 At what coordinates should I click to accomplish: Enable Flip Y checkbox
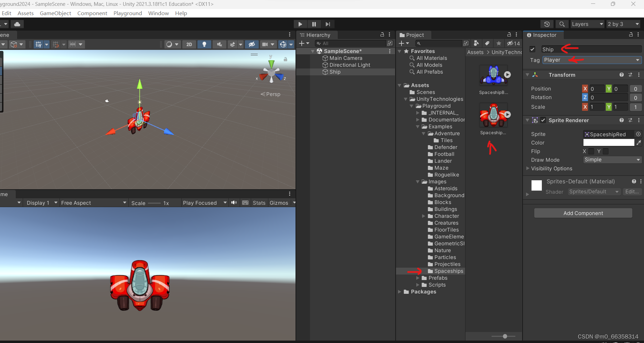point(605,151)
